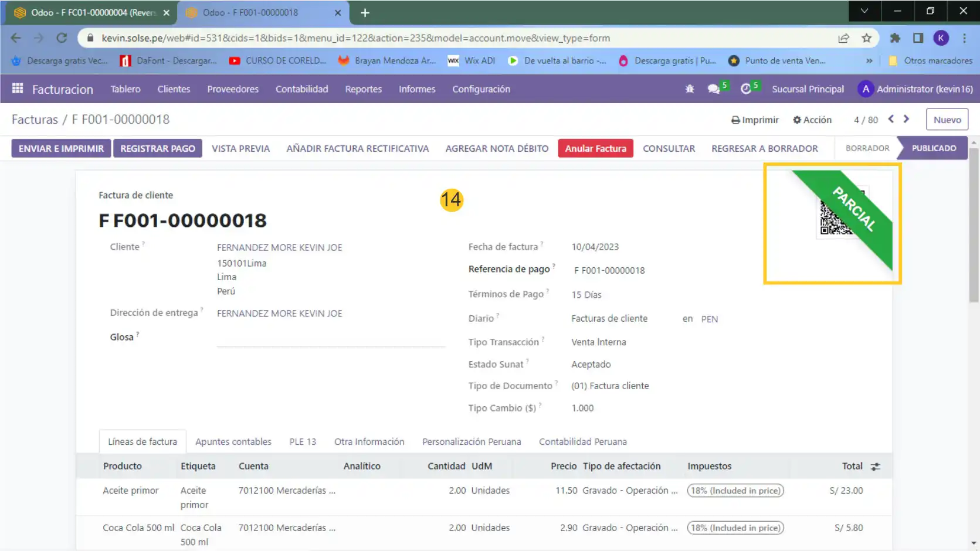Click AGREGAR NOTA DÉBITO

tap(497, 148)
